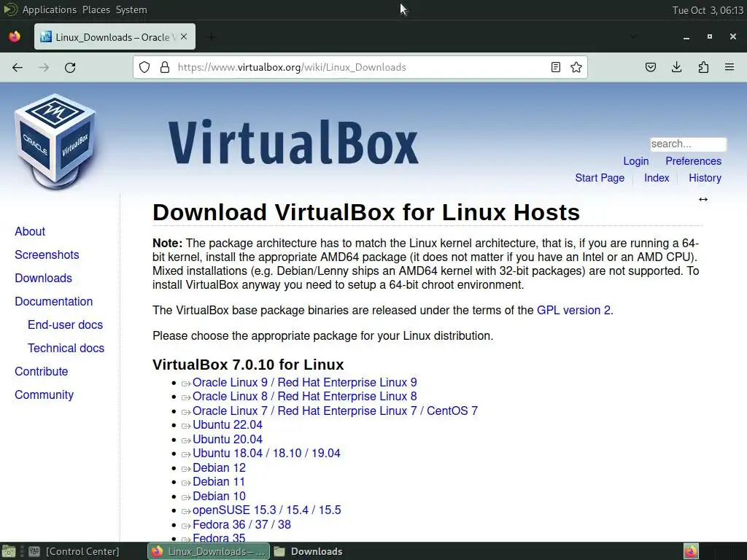
Task: Click the URL address bar
Action: 360,67
